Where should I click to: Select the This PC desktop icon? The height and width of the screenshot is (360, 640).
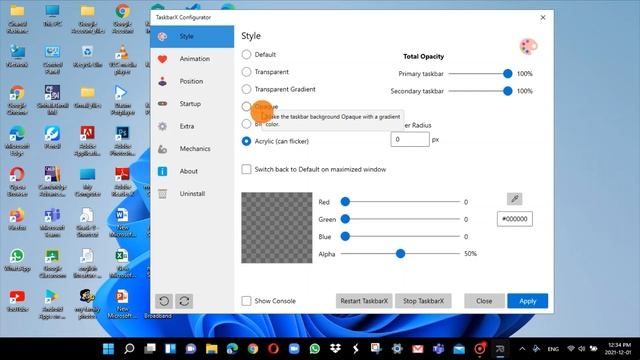click(x=53, y=16)
